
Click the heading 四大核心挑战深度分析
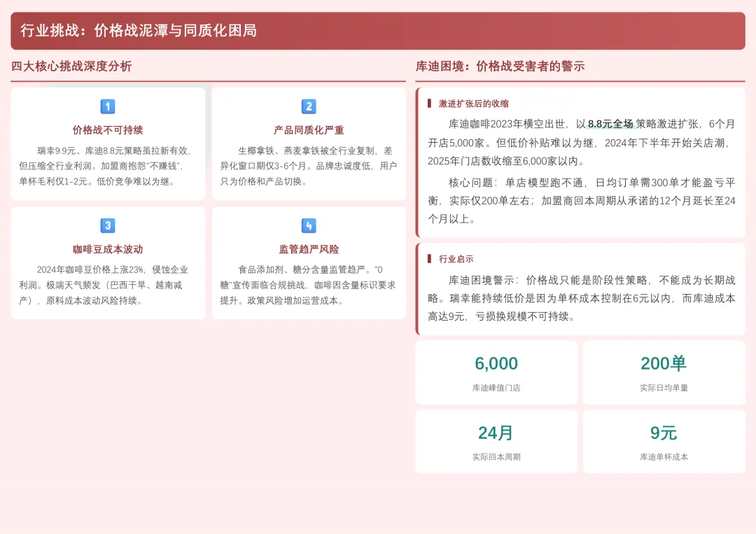[71, 66]
